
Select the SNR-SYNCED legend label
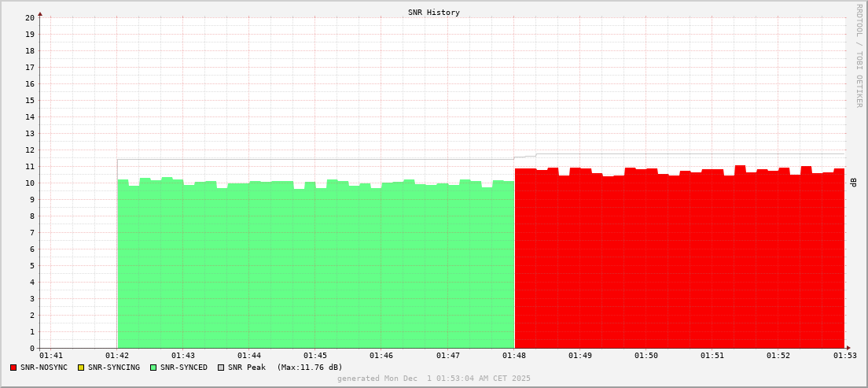[184, 368]
